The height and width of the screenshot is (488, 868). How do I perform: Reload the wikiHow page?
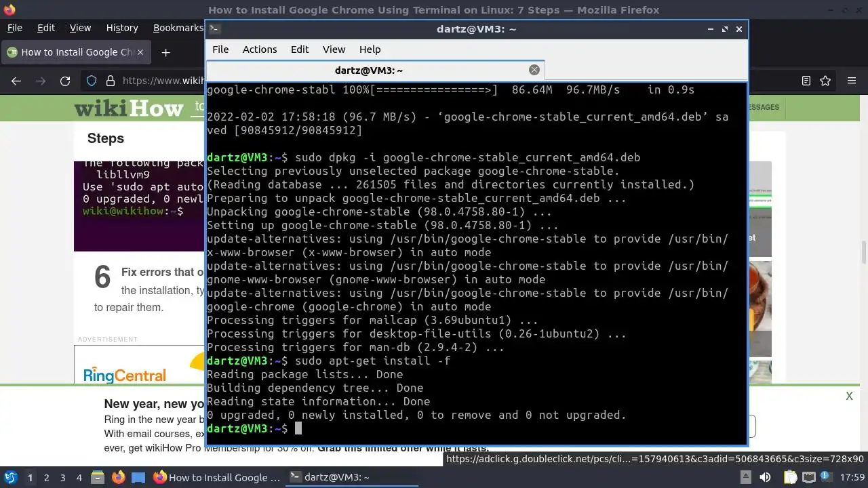[65, 81]
